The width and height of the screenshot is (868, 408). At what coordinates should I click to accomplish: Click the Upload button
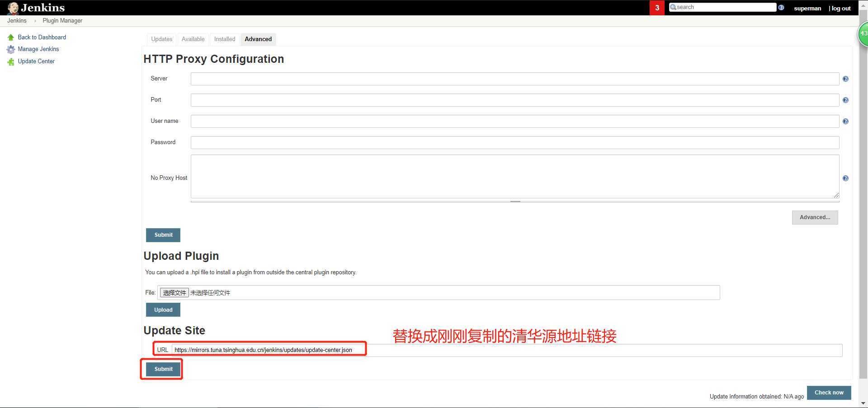pyautogui.click(x=163, y=310)
